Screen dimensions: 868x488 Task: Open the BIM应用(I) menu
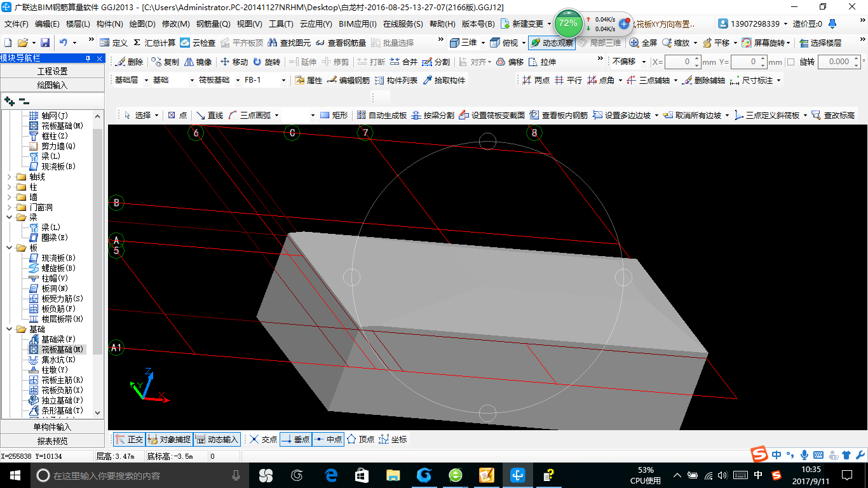[358, 24]
